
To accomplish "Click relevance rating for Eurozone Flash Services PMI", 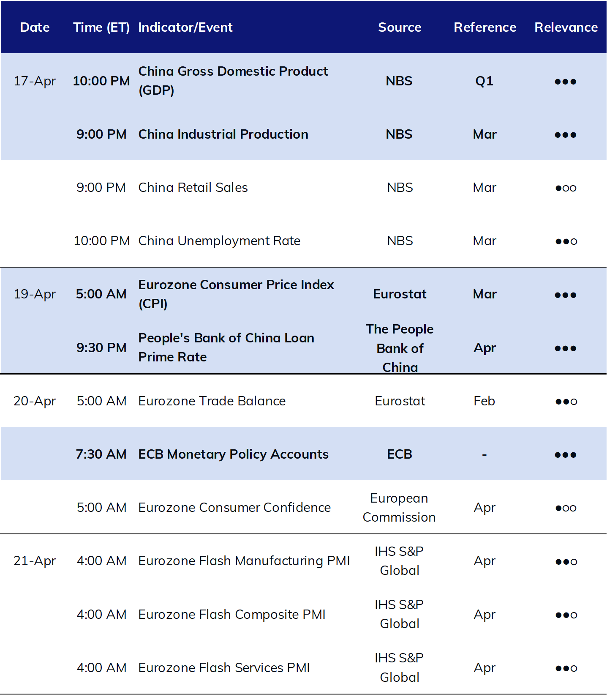I will tap(566, 668).
